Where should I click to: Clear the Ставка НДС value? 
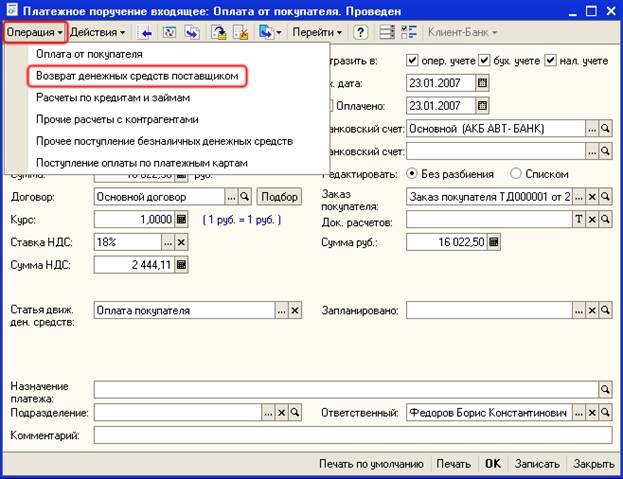point(181,242)
